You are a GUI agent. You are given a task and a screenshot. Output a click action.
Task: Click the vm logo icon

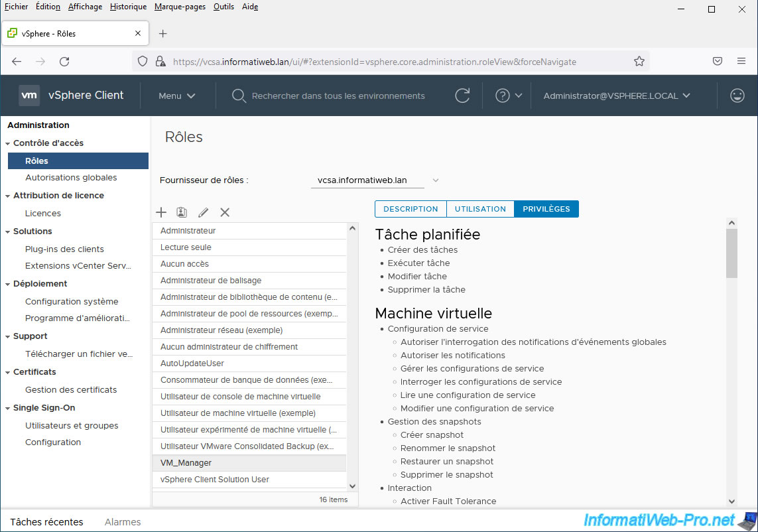[x=29, y=96]
